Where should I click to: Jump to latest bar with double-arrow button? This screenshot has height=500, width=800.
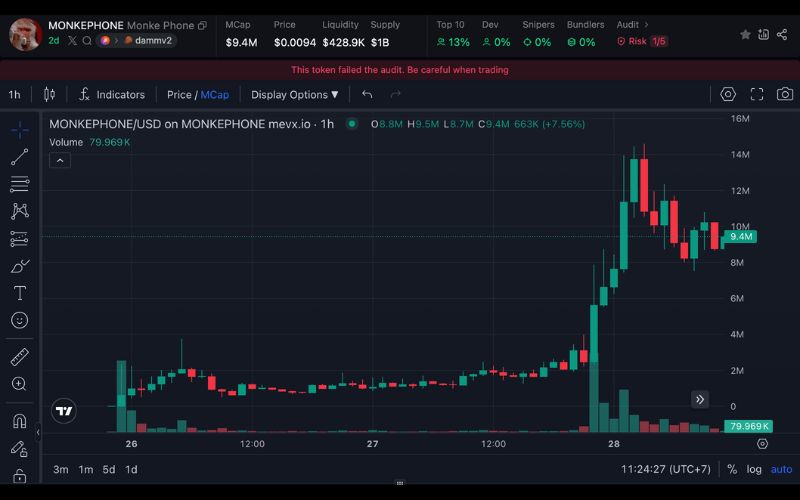pyautogui.click(x=700, y=399)
